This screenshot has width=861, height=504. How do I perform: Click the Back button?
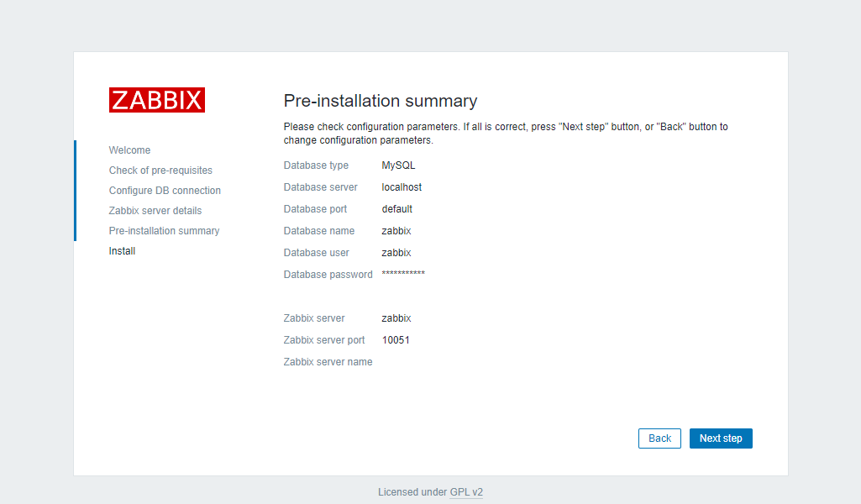pyautogui.click(x=659, y=438)
